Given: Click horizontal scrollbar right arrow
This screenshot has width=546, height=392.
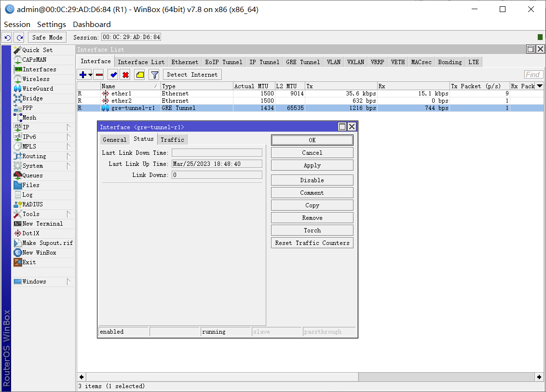Looking at the screenshot, I should [539, 377].
